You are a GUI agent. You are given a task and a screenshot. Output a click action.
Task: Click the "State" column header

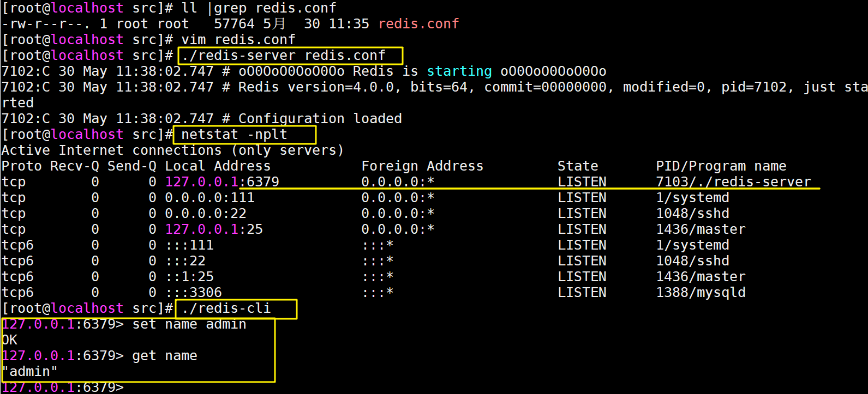tap(578, 166)
